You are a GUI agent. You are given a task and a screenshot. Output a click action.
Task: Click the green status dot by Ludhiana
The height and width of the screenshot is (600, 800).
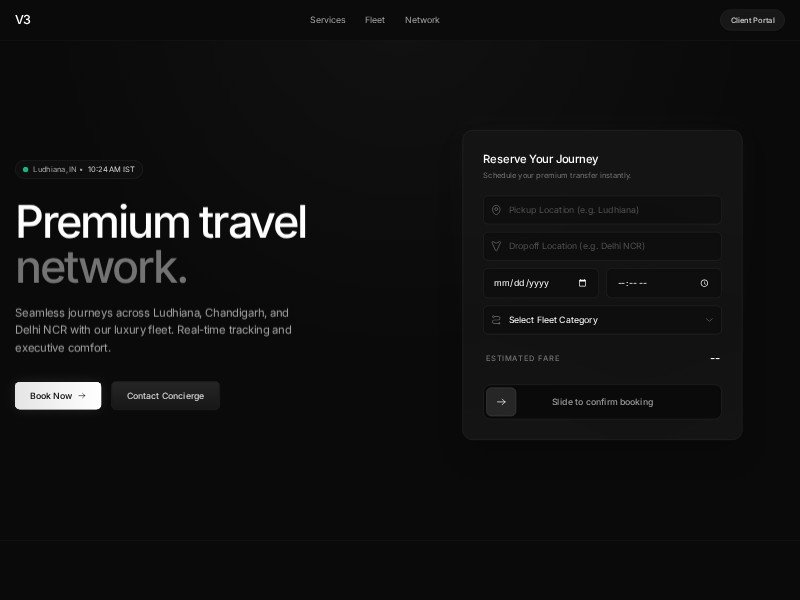point(26,170)
